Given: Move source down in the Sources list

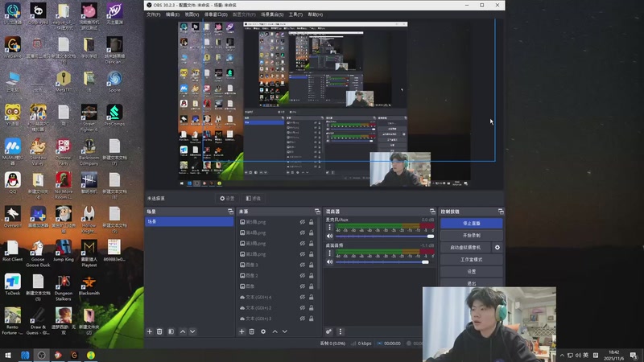Looking at the screenshot, I should [x=285, y=331].
